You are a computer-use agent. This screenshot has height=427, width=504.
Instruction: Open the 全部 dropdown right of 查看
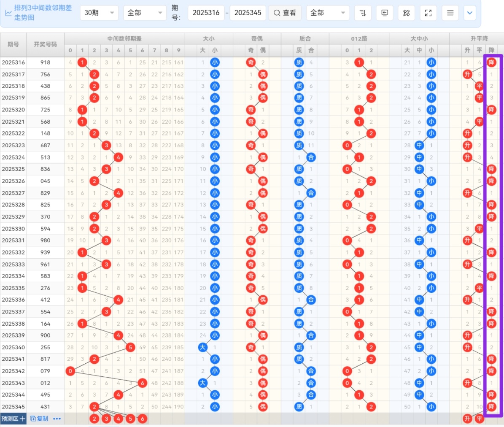328,13
